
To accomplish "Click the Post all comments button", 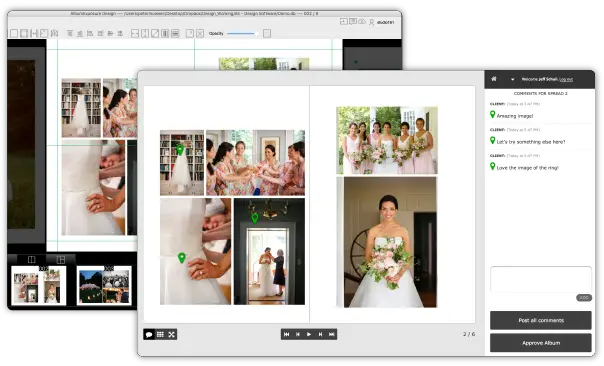I will [x=540, y=320].
